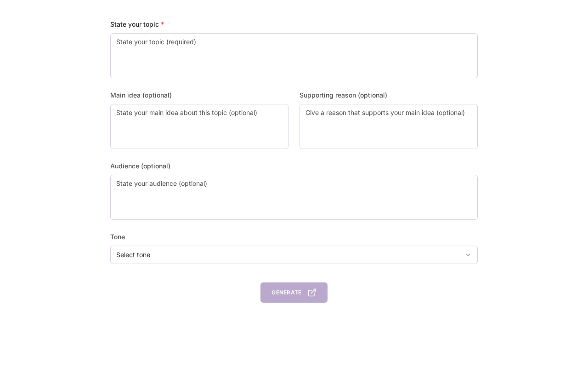
Task: Click inside the Audience text area
Action: 294,201
